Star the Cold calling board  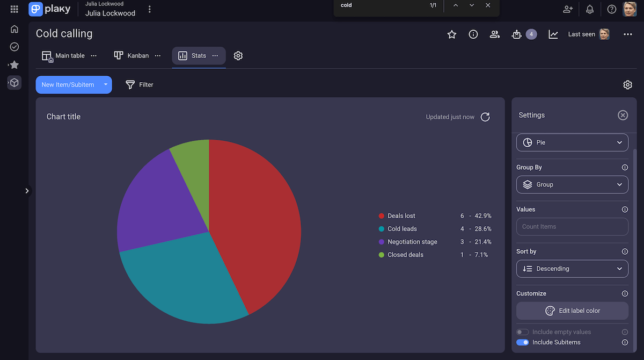click(x=451, y=34)
